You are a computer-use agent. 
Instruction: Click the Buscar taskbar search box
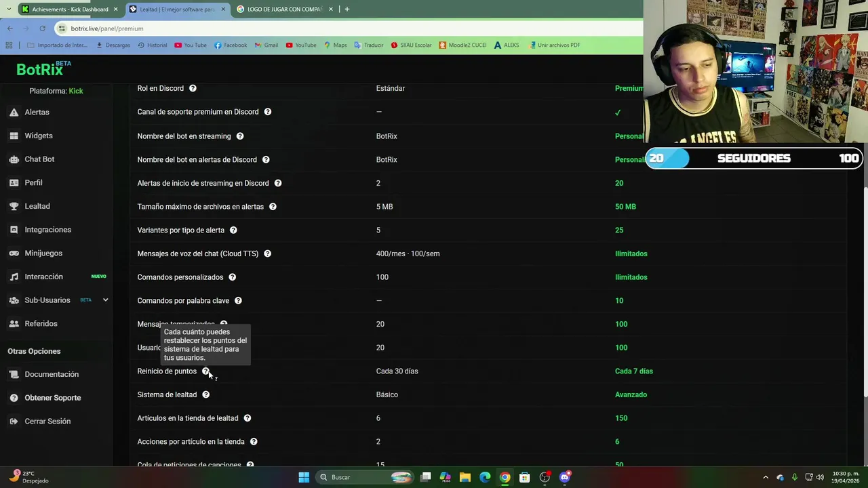tap(366, 477)
